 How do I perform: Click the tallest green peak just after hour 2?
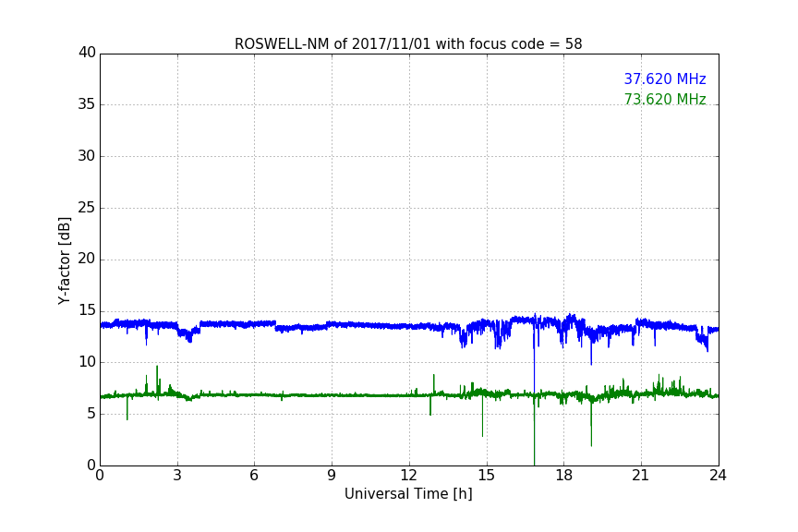pyautogui.click(x=157, y=380)
